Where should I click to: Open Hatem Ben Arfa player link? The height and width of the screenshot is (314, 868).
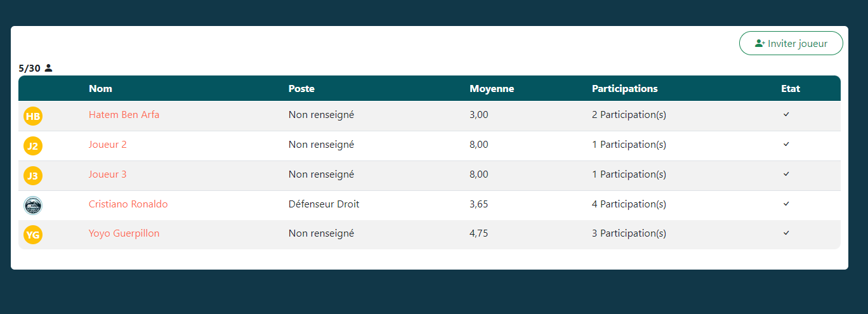coord(124,115)
